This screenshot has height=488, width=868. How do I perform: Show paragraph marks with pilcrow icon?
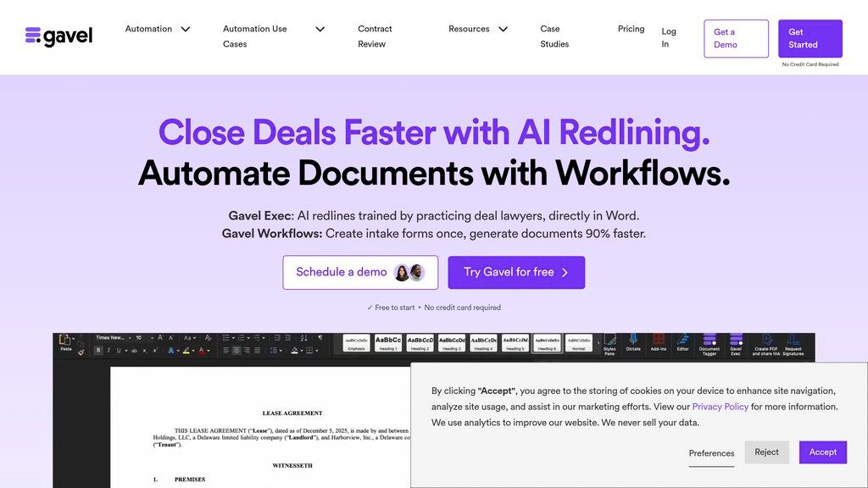(x=320, y=337)
